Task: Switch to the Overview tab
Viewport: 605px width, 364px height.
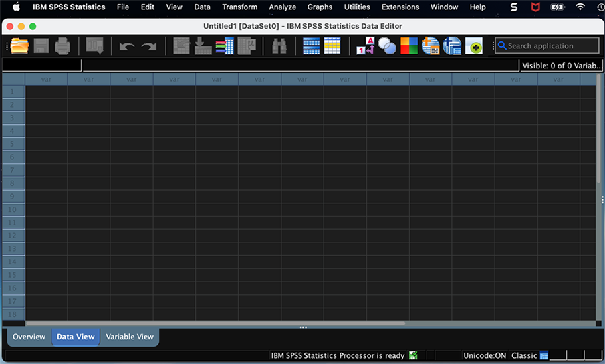Action: (29, 337)
